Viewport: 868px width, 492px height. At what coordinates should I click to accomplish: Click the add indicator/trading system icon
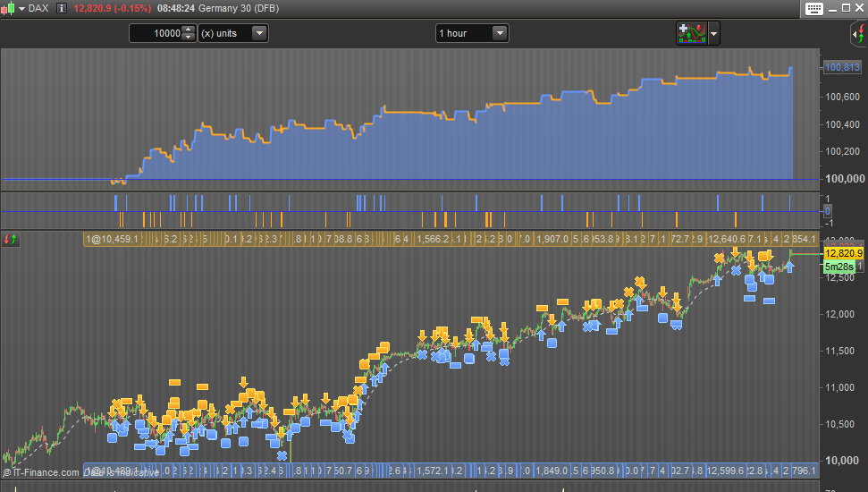point(691,33)
